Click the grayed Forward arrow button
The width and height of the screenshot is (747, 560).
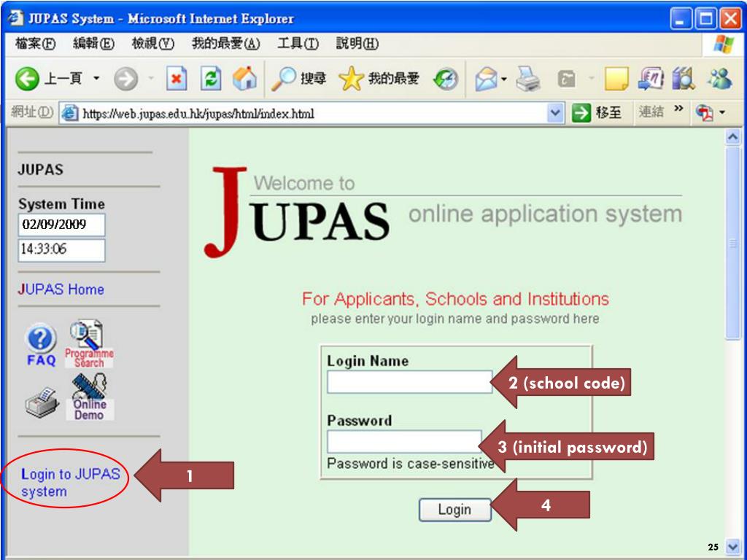125,79
